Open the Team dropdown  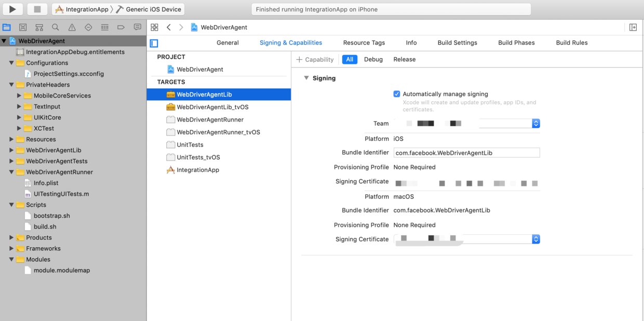(x=536, y=124)
